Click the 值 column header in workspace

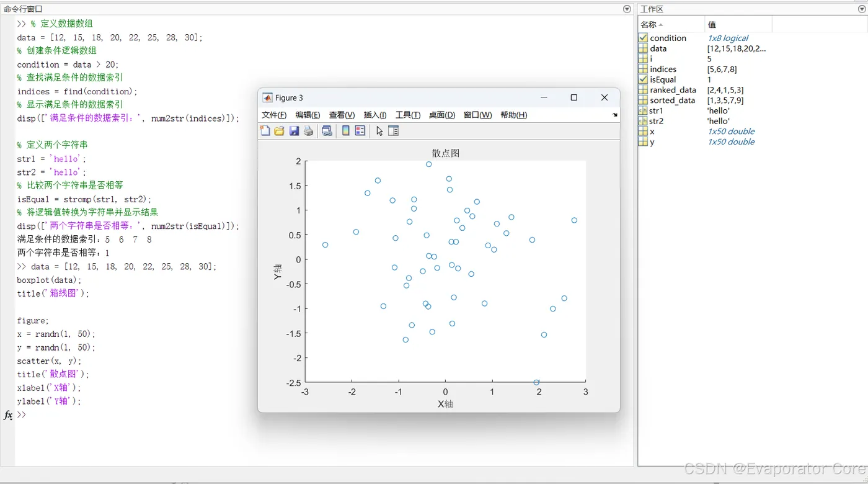pyautogui.click(x=738, y=24)
